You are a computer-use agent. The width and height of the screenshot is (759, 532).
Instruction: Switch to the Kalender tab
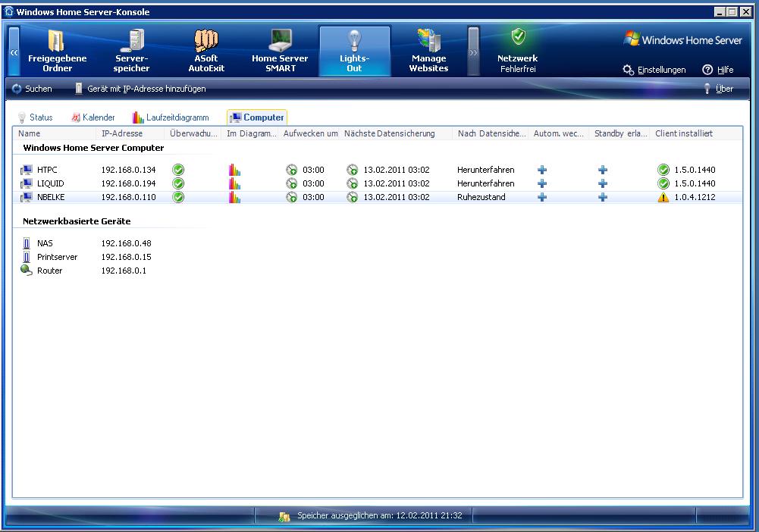[x=93, y=117]
